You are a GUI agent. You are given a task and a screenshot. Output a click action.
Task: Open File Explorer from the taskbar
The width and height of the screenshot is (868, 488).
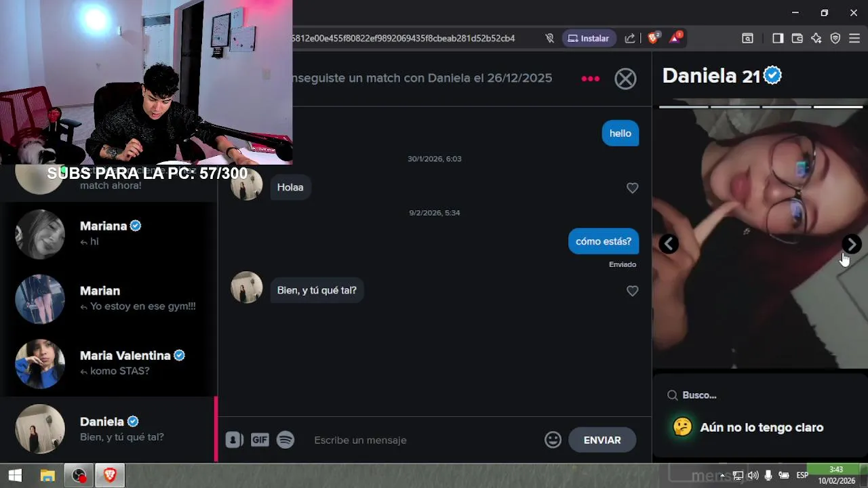click(47, 476)
